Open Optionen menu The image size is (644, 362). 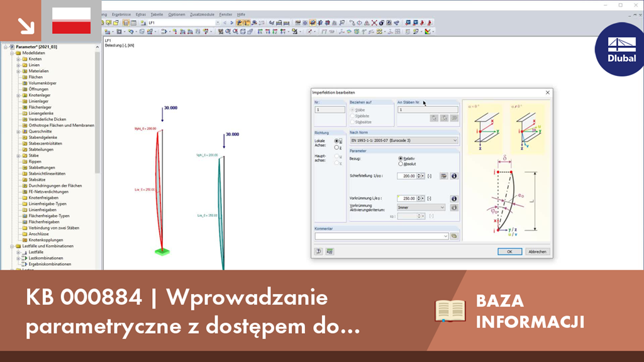(176, 14)
